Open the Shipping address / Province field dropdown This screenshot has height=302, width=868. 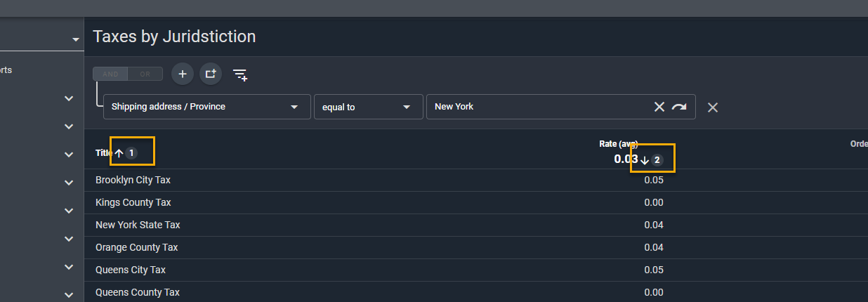(x=294, y=107)
